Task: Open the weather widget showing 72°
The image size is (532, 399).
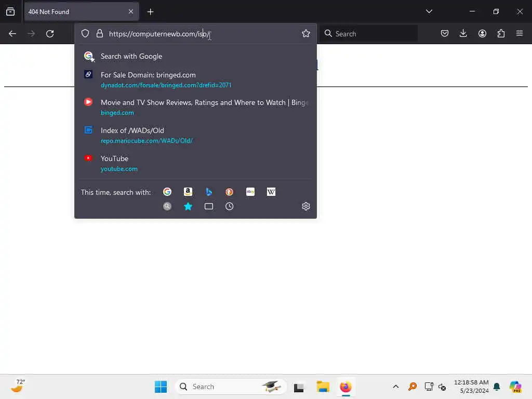Action: tap(18, 387)
